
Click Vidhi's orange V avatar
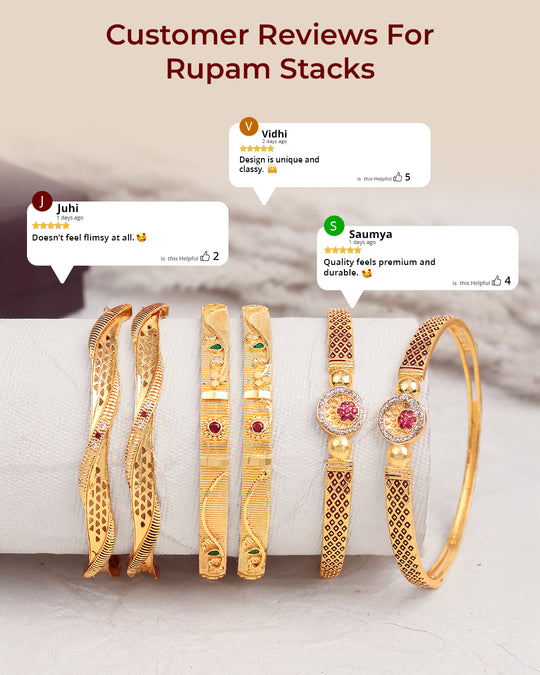click(x=249, y=127)
